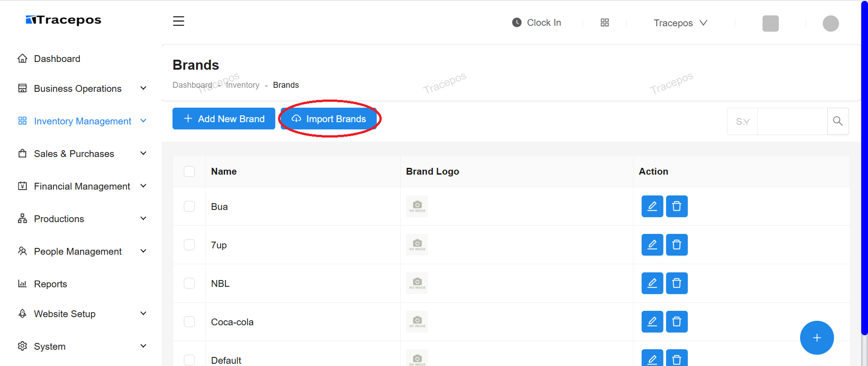
Task: Expand Website Setup chevron
Action: point(143,314)
